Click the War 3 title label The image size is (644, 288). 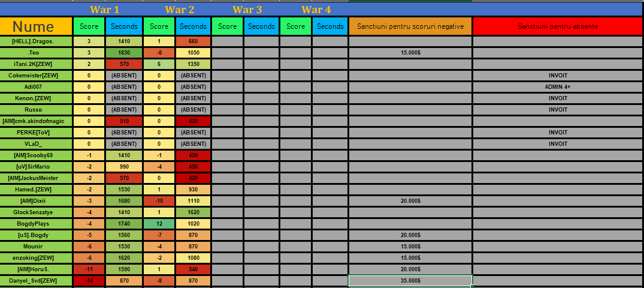(x=247, y=10)
